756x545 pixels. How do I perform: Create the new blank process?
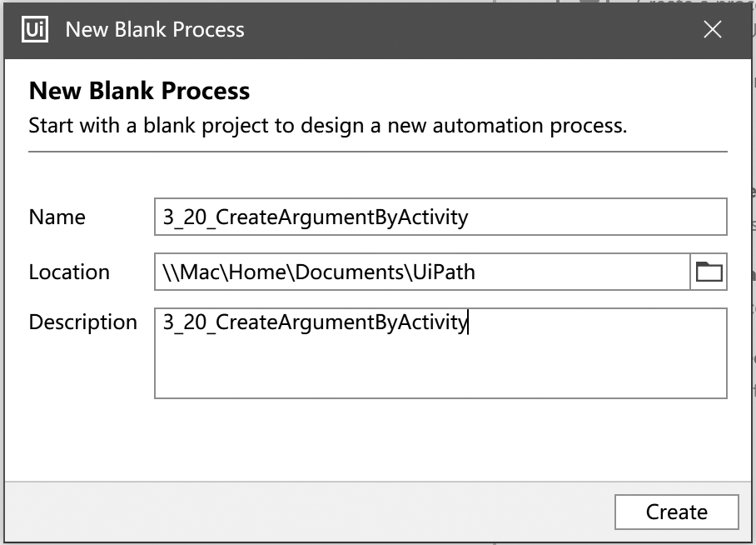pyautogui.click(x=676, y=512)
